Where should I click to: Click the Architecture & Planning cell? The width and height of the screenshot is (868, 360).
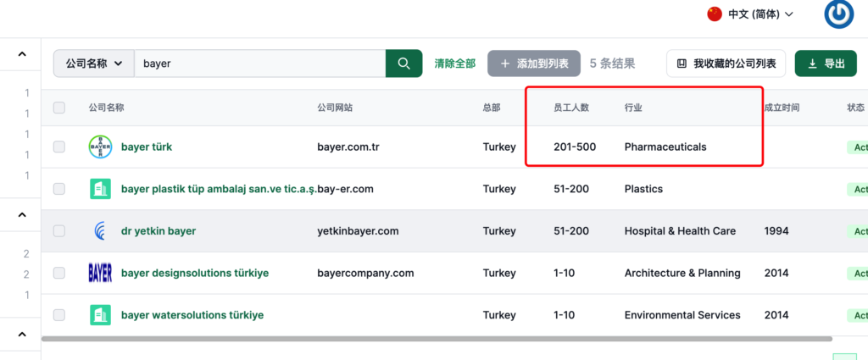click(682, 274)
